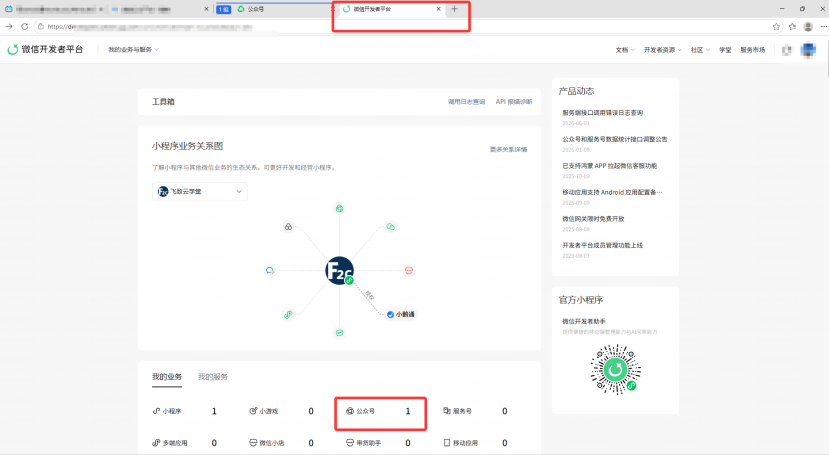This screenshot has width=829, height=455.
Task: Click the upper-left gray node in relationship graph
Action: pyautogui.click(x=288, y=227)
